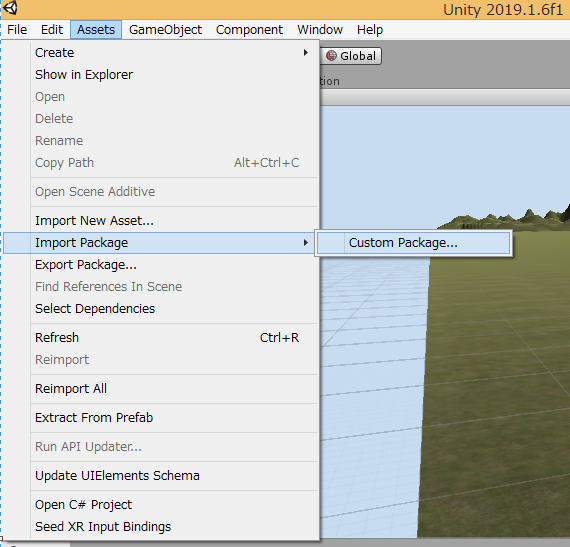
Task: Open the GameObject menu
Action: click(165, 29)
